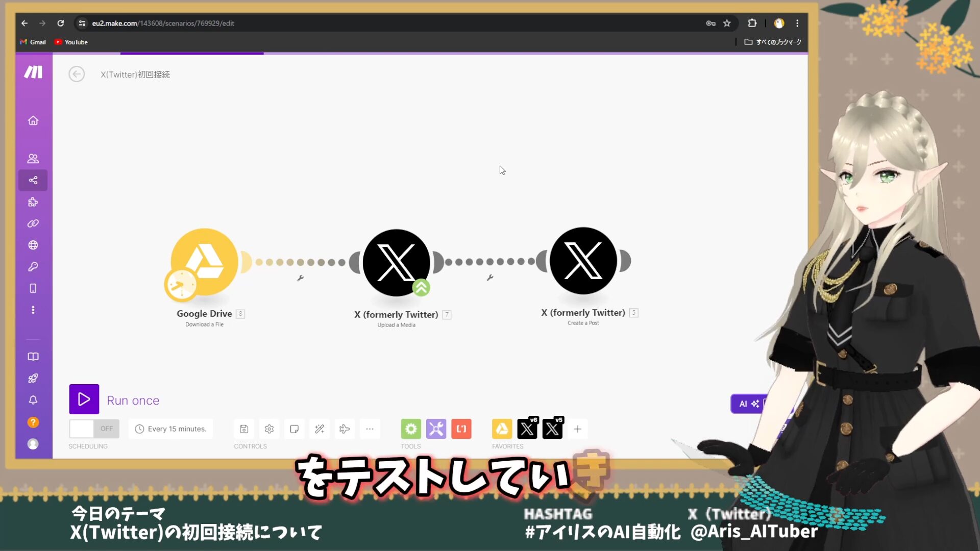Click the password key icon in address bar
The image size is (980, 551).
(710, 23)
